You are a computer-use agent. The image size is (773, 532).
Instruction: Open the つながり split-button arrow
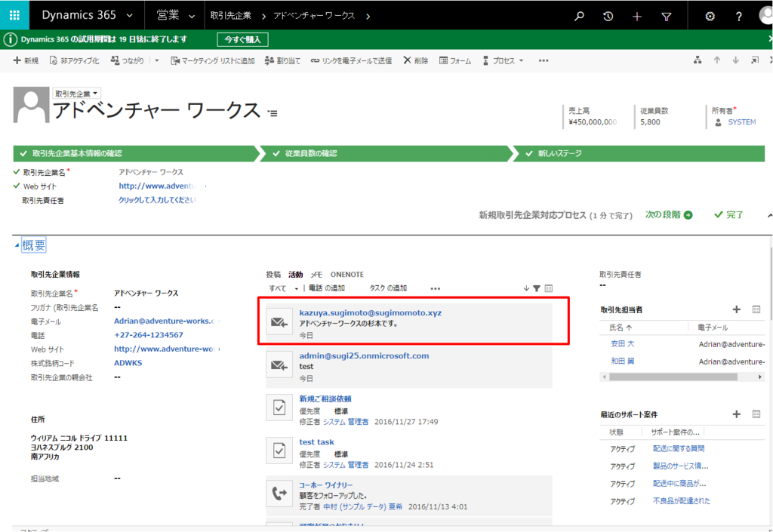point(157,60)
